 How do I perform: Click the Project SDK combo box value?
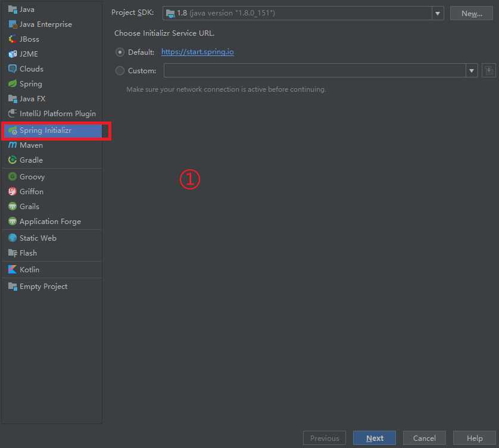point(297,13)
